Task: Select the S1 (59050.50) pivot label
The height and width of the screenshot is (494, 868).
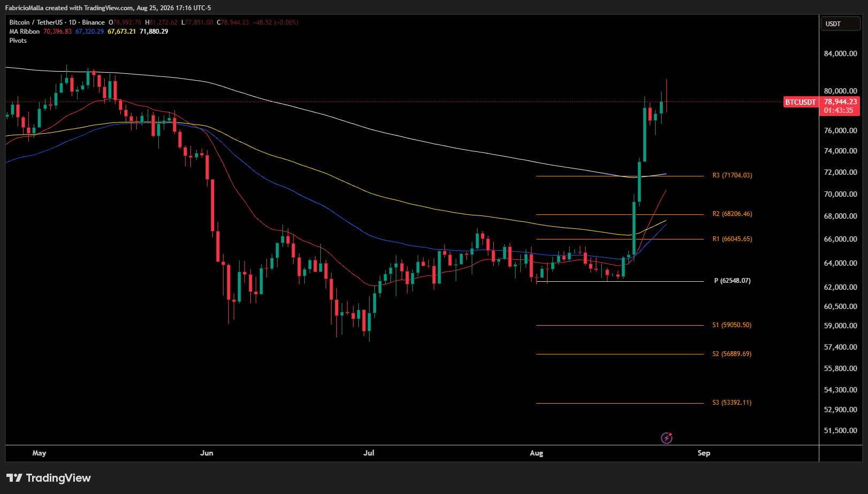Action: click(x=732, y=325)
